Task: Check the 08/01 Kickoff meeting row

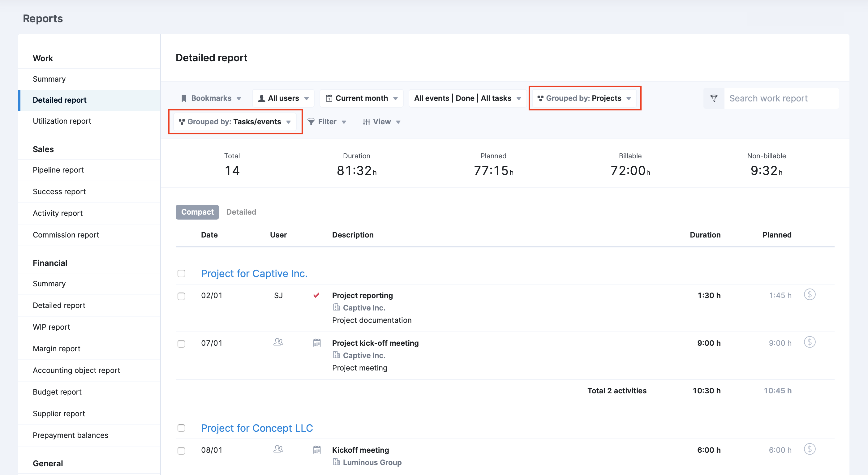Action: coord(181,451)
